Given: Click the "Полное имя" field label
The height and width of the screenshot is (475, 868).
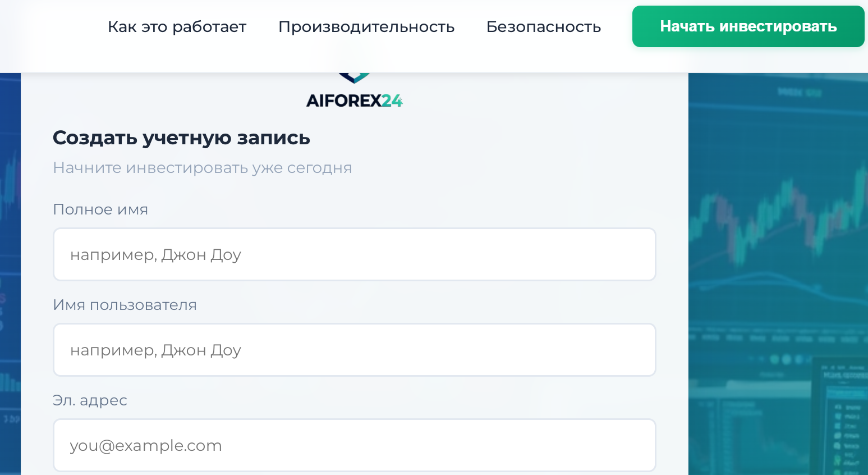Looking at the screenshot, I should tap(100, 209).
